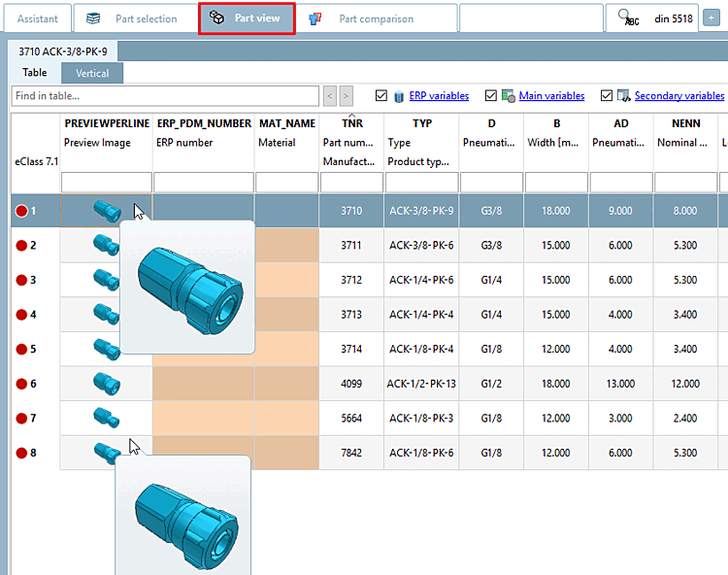728x575 pixels.
Task: Sort by the PREVIEWPERLINE column header
Action: pyautogui.click(x=107, y=123)
